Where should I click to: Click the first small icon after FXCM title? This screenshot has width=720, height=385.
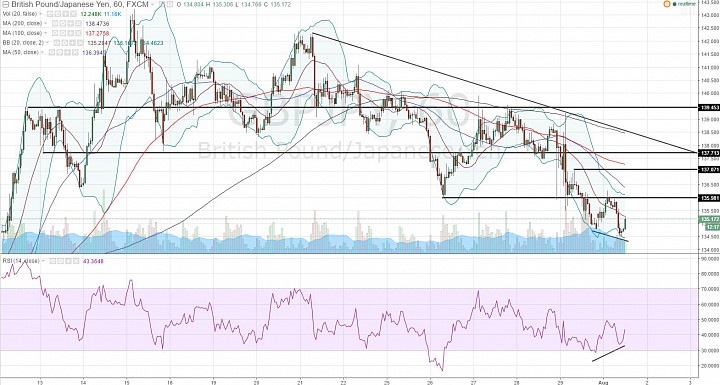(x=162, y=4)
